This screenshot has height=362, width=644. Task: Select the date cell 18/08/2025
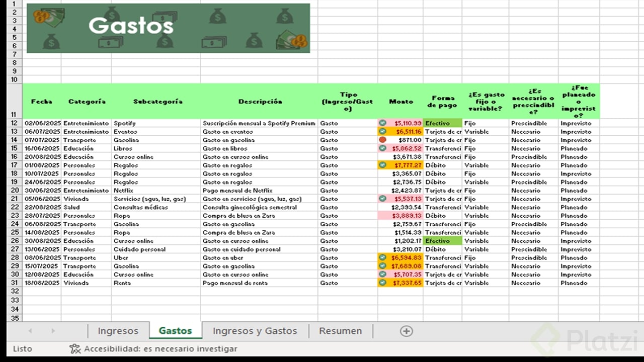pos(42,283)
